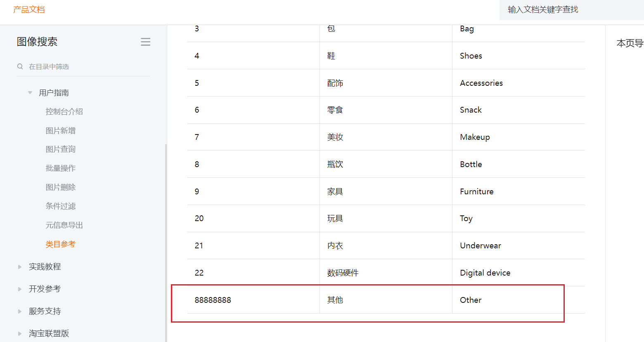Image resolution: width=644 pixels, height=342 pixels.
Task: Click the 图像搜索 sidebar title
Action: (37, 42)
